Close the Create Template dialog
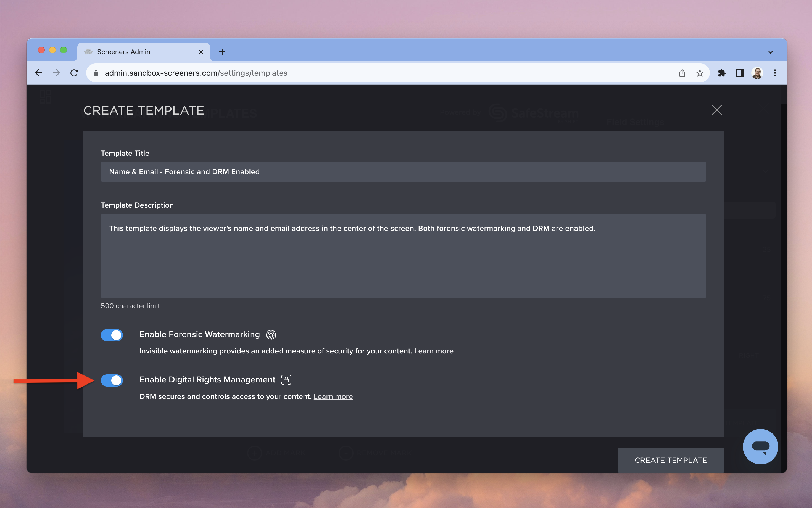The height and width of the screenshot is (508, 812). click(716, 110)
